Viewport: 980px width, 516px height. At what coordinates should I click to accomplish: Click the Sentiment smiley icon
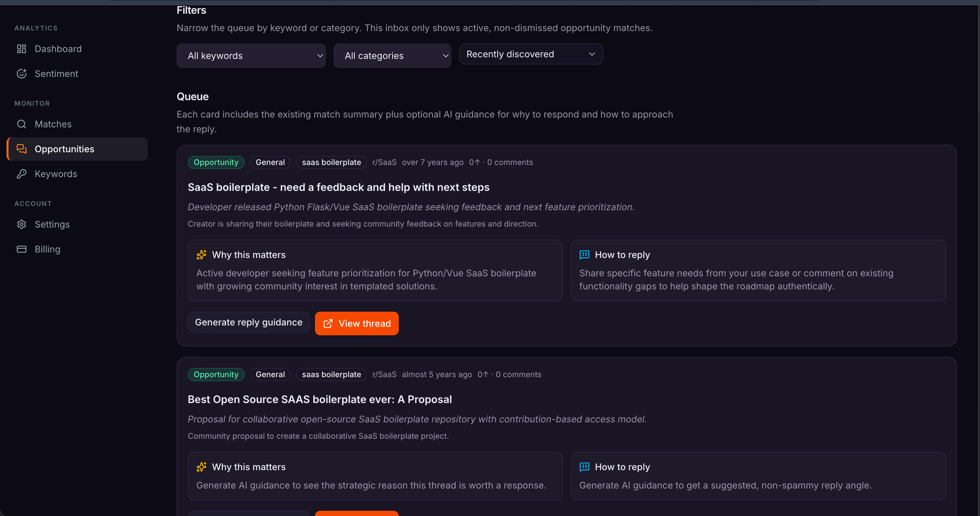[22, 73]
